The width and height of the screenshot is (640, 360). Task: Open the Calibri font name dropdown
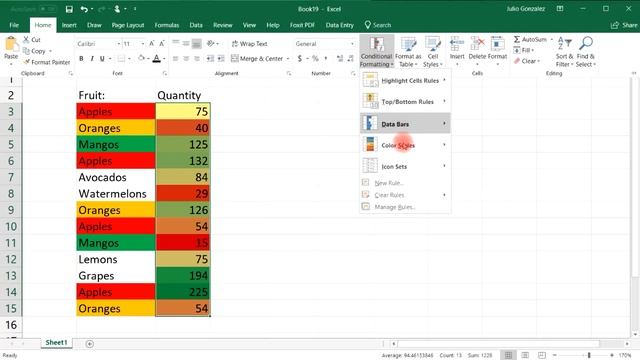coord(118,44)
